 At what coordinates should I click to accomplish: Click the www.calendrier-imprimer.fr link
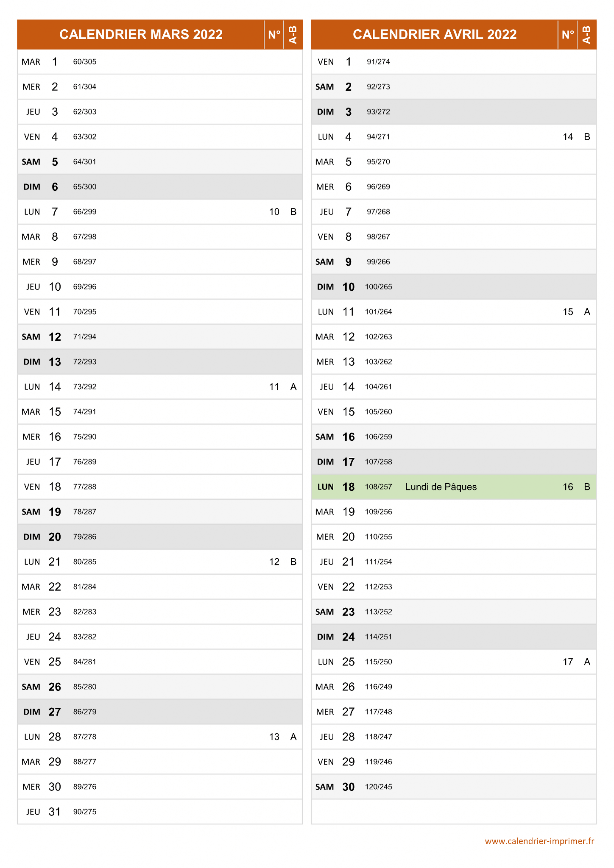click(539, 841)
